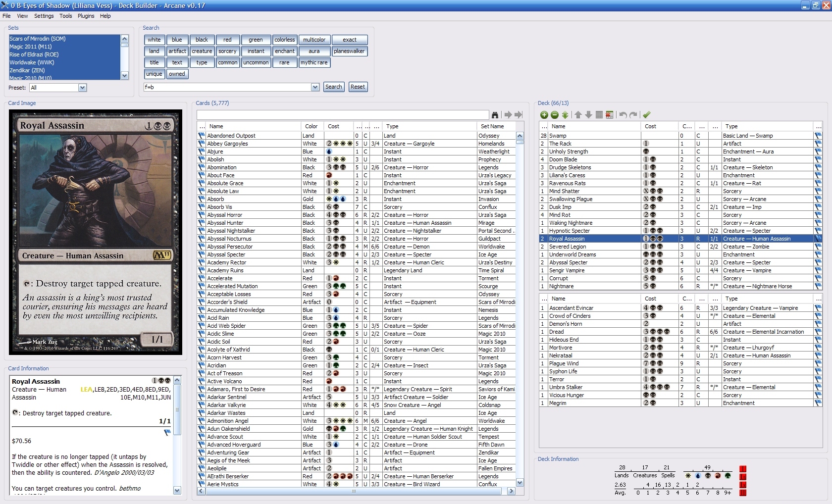Click the green minus remove card icon
This screenshot has width=832, height=504.
tap(554, 115)
